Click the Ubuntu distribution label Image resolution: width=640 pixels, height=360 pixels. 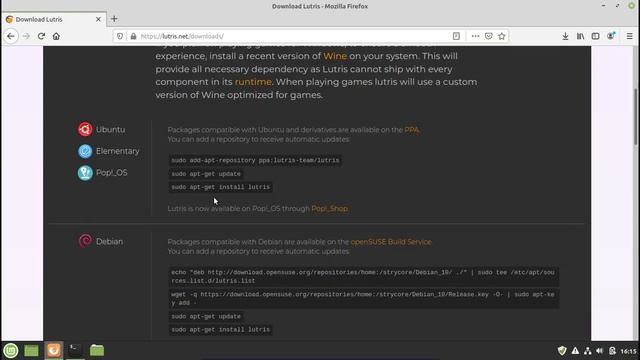pos(111,129)
